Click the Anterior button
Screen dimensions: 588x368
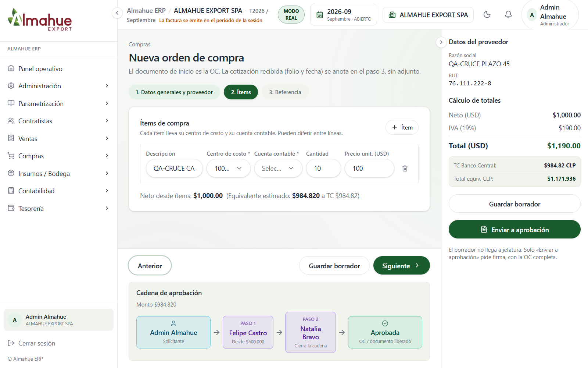[150, 266]
